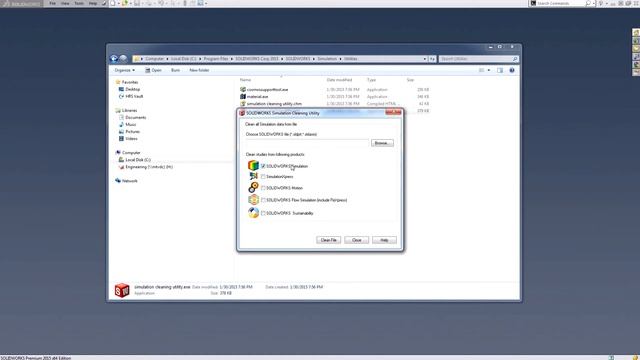The width and height of the screenshot is (640, 360).
Task: Click Open in Explorer toolbar
Action: [x=154, y=70]
